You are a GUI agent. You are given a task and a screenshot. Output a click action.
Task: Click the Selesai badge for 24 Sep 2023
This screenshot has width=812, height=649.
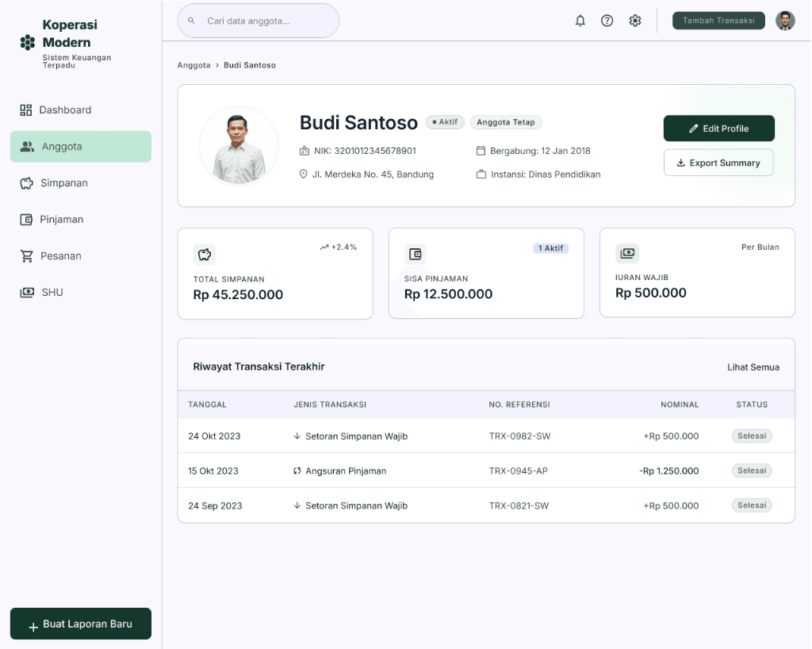752,505
